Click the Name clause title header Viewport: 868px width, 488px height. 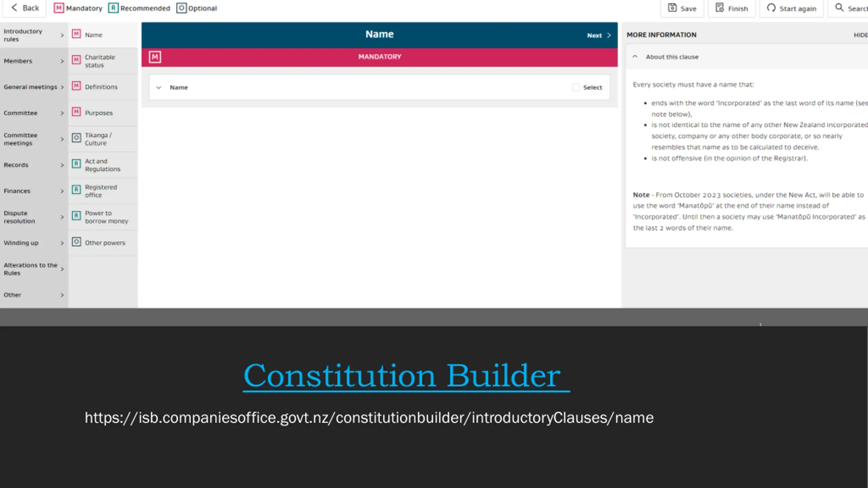(379, 34)
